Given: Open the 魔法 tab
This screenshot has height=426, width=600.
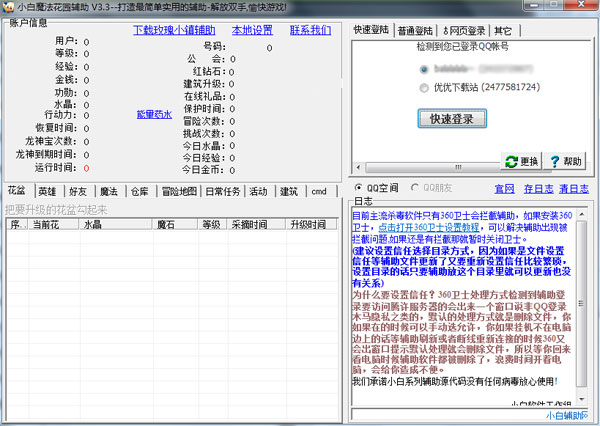Looking at the screenshot, I should pos(109,192).
